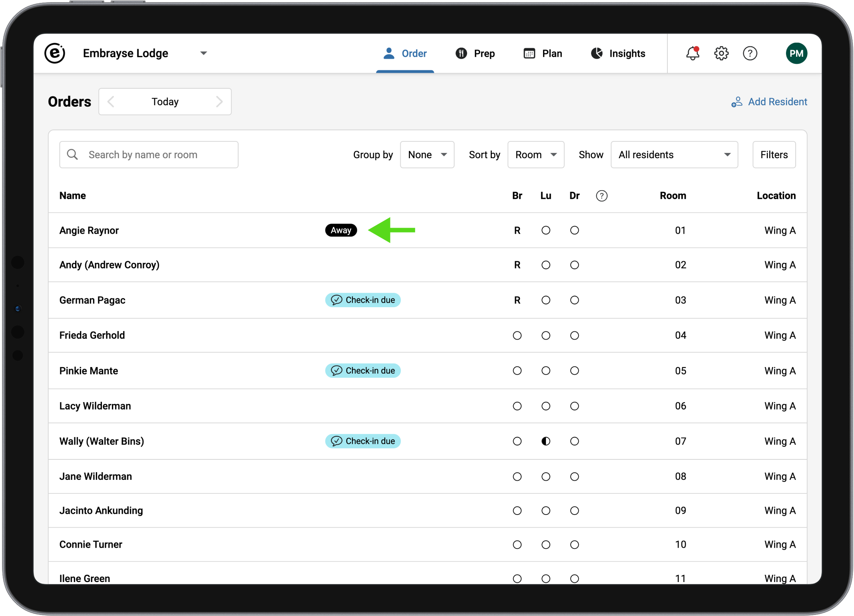Switch to the Insights tab
This screenshot has width=854, height=616.
click(618, 54)
